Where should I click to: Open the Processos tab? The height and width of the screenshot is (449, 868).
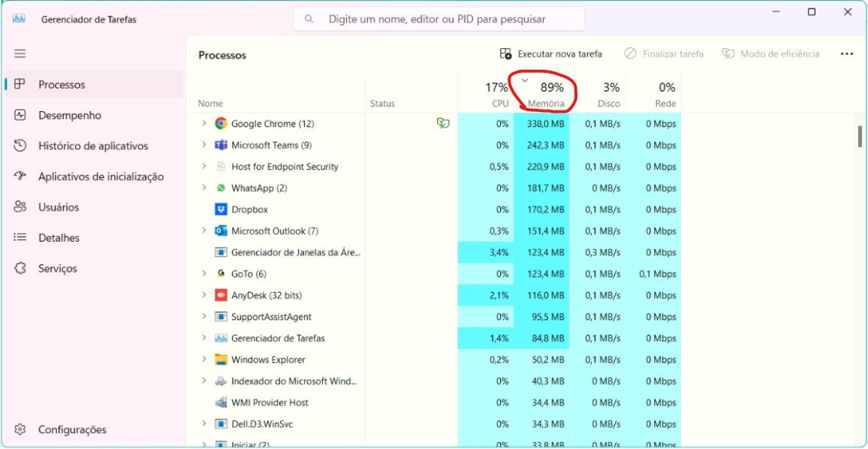(94, 85)
